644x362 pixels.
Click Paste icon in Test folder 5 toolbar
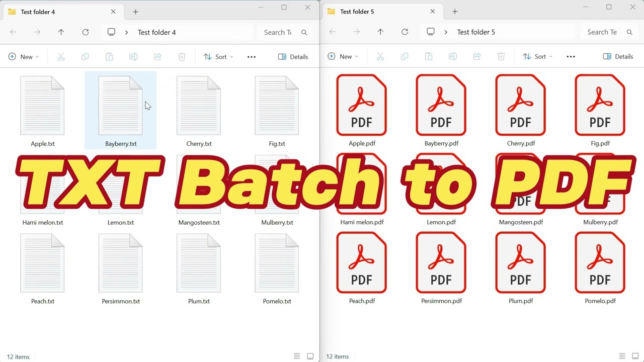(429, 56)
